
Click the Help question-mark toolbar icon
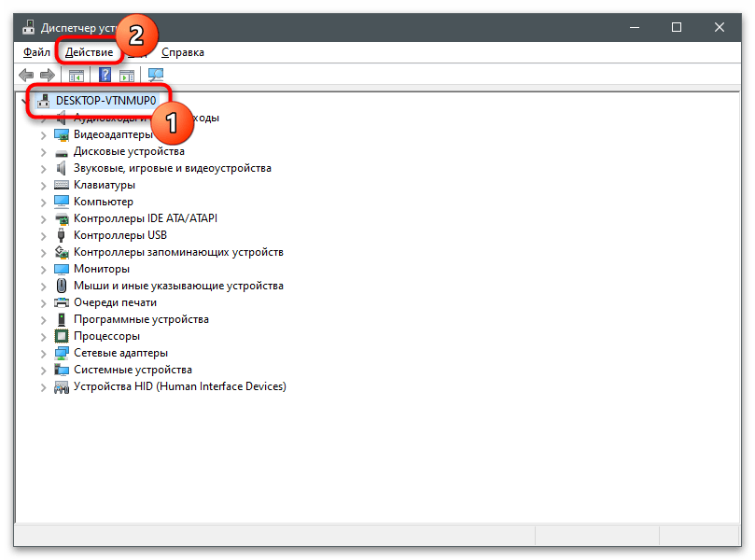click(105, 75)
